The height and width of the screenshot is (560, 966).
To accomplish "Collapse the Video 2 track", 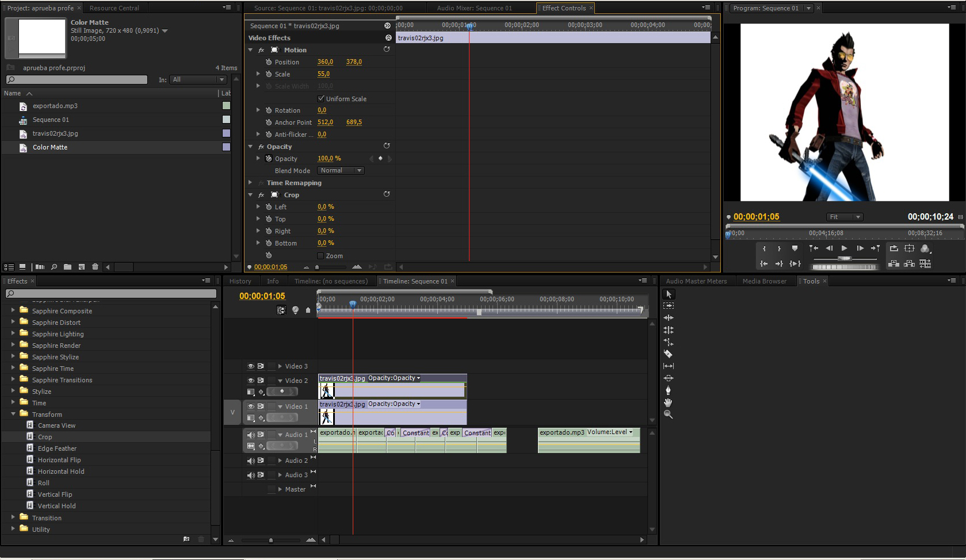I will [280, 381].
